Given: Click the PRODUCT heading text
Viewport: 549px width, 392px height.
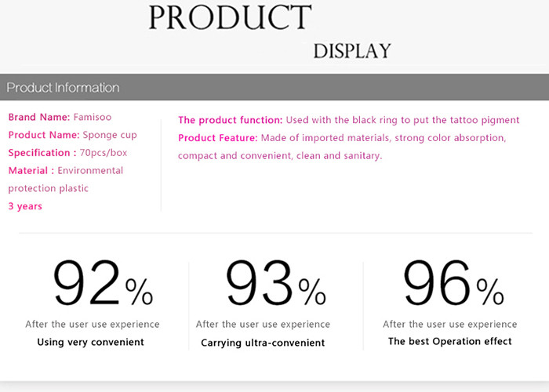Looking at the screenshot, I should (x=230, y=17).
